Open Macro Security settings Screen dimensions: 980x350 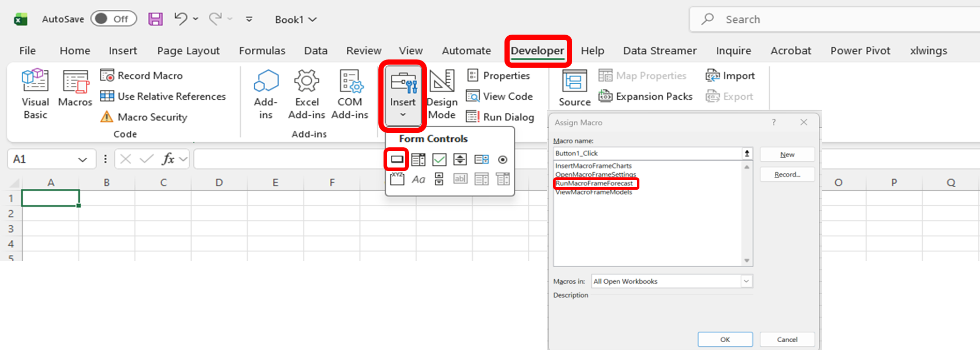(x=144, y=117)
